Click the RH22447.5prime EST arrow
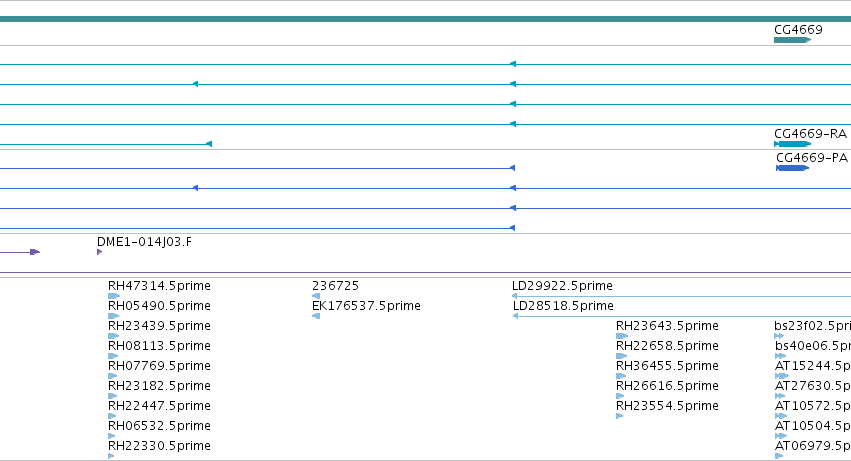851x461 pixels. tap(112, 416)
